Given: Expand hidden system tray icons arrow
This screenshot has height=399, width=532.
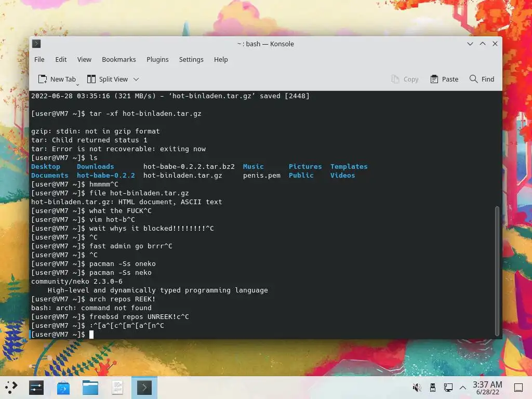Looking at the screenshot, I should [x=463, y=388].
